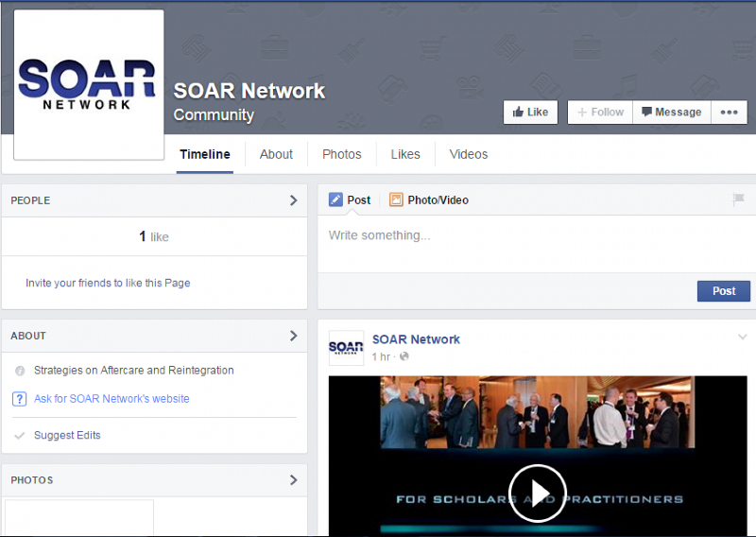Click the '1 hr' post timestamp
The width and height of the screenshot is (756, 537).
(x=381, y=356)
